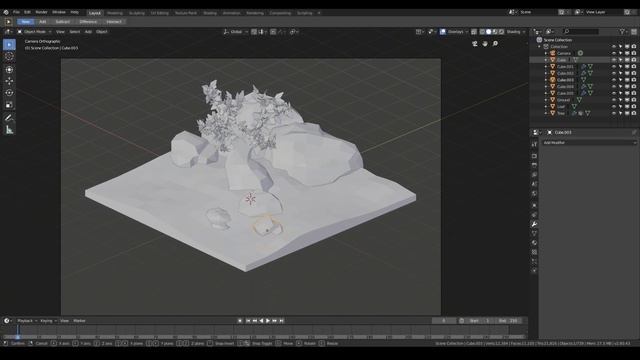Select the Cursor tool
Viewport: 640px width, 360px height.
coord(9,57)
